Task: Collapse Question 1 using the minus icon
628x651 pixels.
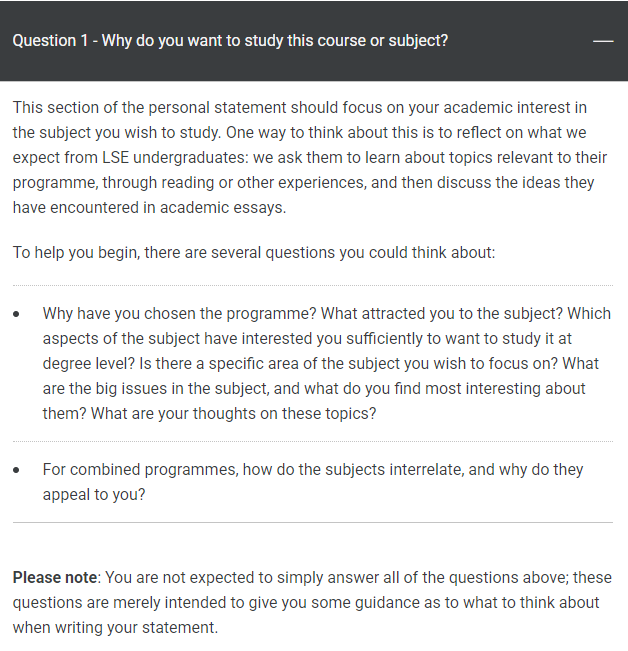Action: [x=602, y=41]
